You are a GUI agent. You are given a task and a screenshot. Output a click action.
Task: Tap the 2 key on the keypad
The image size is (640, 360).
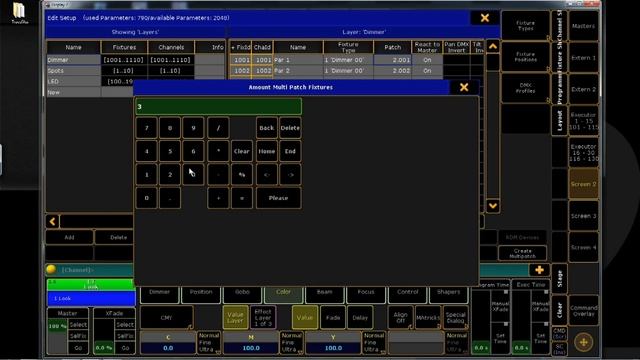[170, 175]
